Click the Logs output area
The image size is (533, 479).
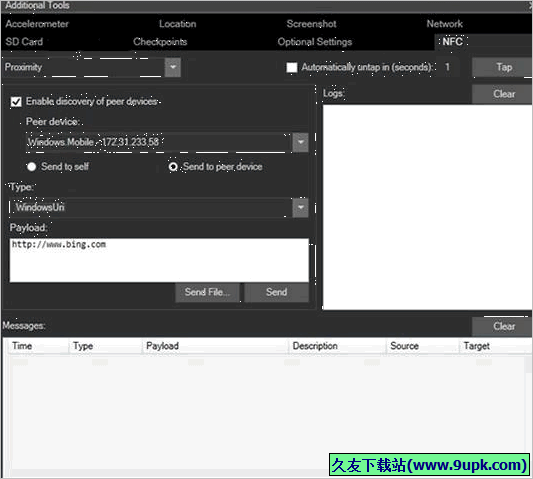[427, 207]
